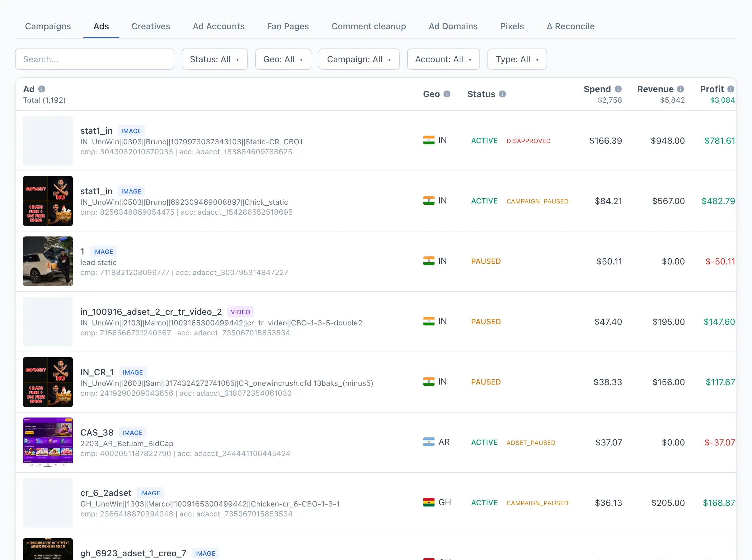
Task: Click the PAUSED status in IN_CR_1 row
Action: (486, 382)
